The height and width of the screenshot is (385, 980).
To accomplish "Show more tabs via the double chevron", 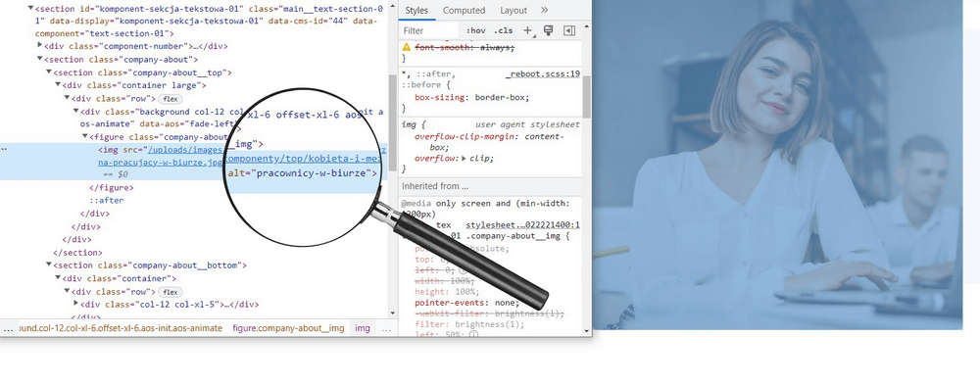I will tap(544, 10).
